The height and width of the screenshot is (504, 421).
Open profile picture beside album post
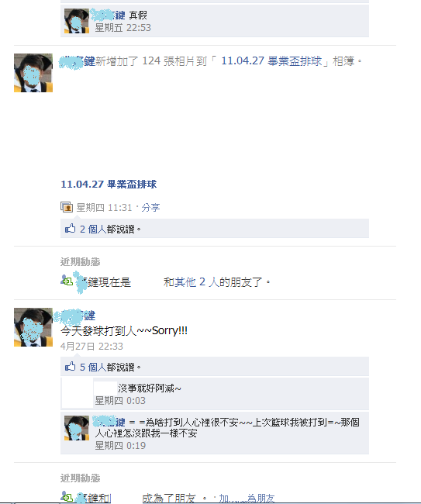coord(33,73)
